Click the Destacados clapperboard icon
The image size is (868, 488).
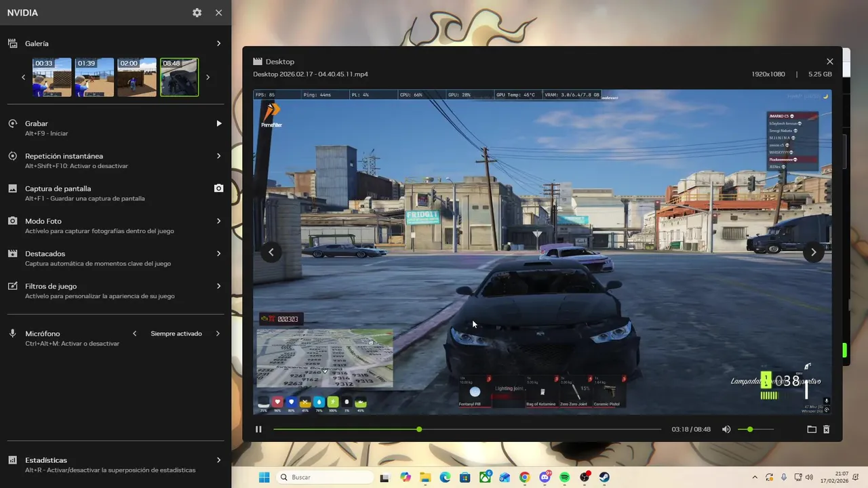tap(12, 253)
